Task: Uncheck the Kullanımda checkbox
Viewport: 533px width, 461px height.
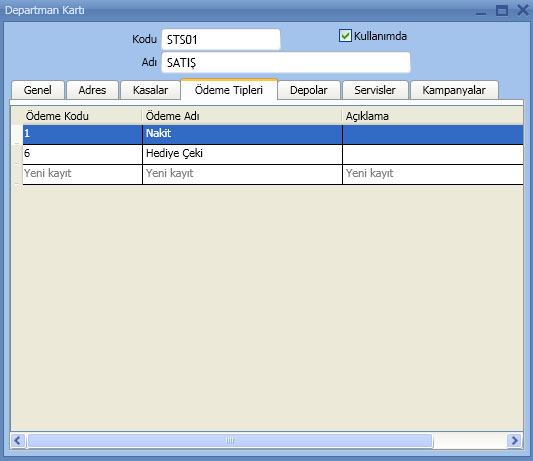Action: [345, 36]
